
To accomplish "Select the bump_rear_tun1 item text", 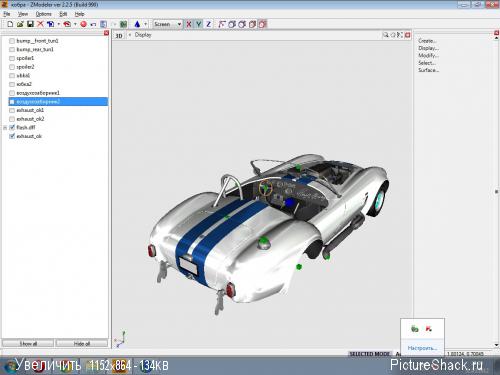I will (35, 49).
